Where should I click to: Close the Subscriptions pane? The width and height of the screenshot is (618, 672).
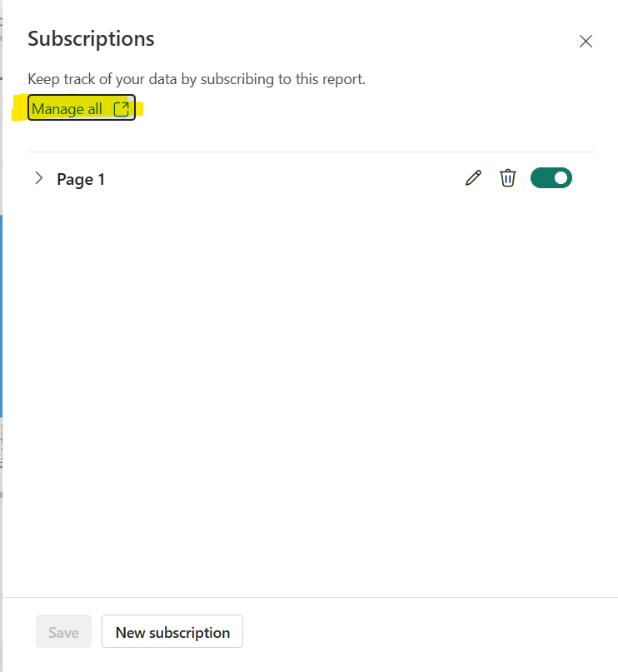pos(586,42)
